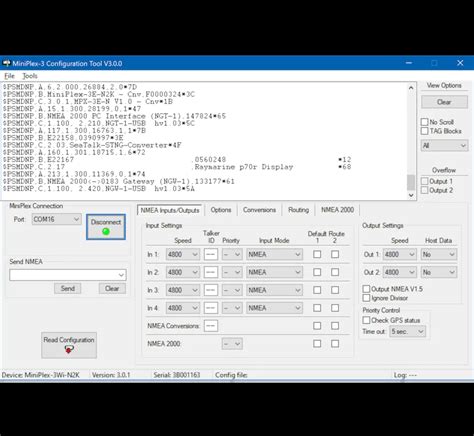Open the In 4 speed dropdown

182,308
